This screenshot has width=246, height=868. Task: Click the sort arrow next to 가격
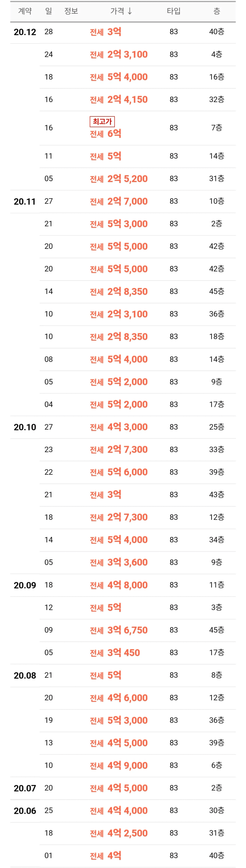(x=130, y=12)
